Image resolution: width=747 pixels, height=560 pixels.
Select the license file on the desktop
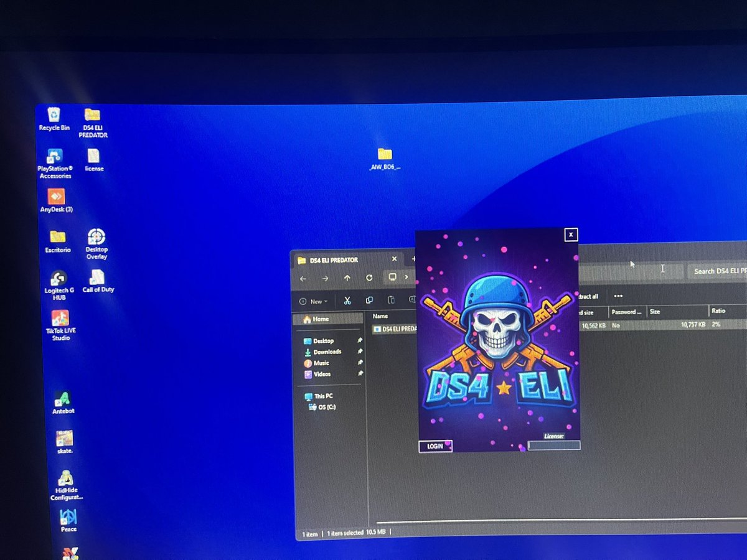tap(94, 160)
